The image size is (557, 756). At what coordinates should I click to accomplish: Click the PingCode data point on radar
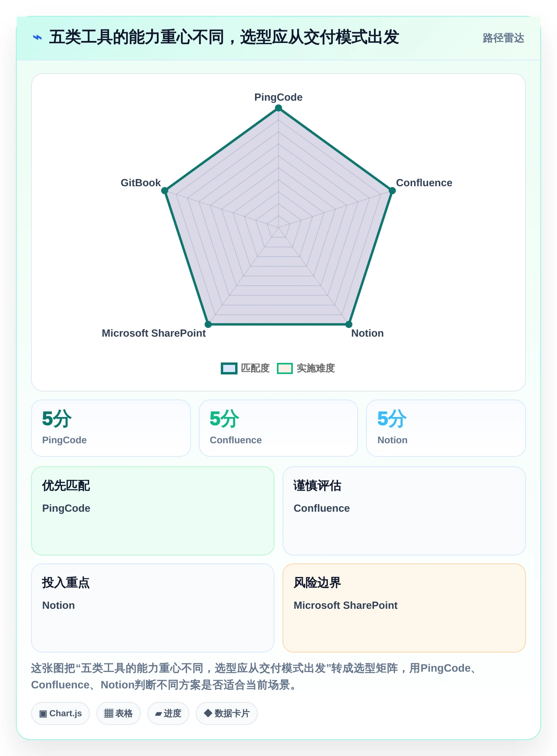pos(278,108)
